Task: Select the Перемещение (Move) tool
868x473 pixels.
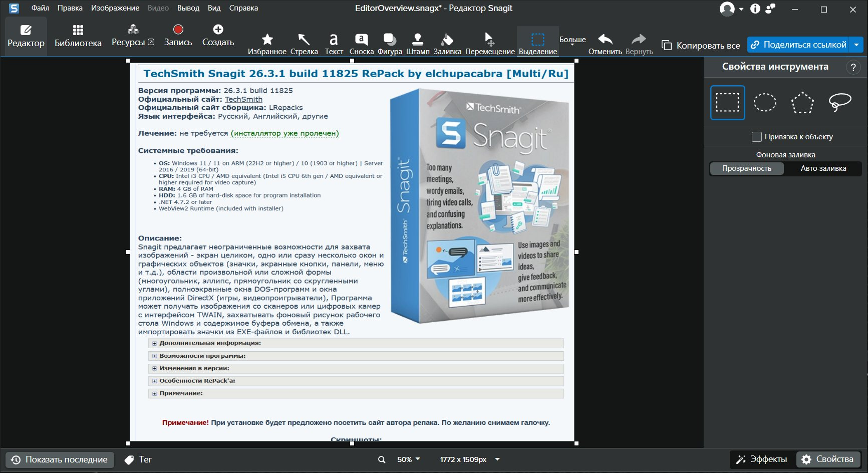Action: (x=490, y=44)
